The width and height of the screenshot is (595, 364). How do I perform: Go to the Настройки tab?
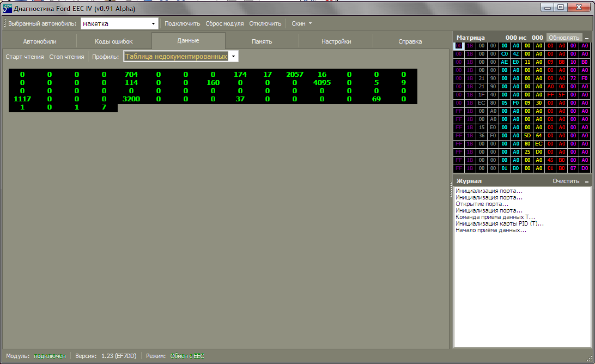coord(336,41)
